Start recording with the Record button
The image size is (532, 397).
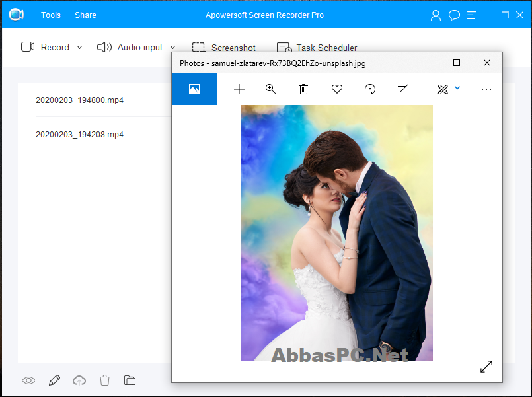[x=45, y=47]
